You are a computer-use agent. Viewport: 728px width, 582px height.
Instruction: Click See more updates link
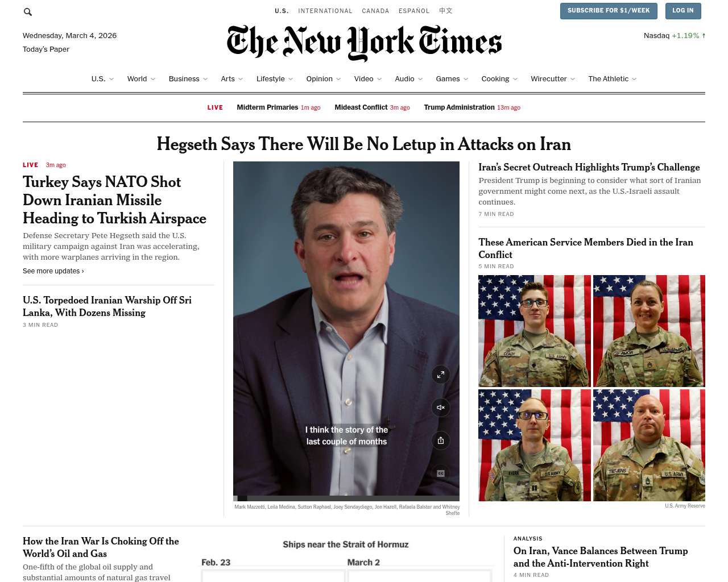pyautogui.click(x=53, y=271)
